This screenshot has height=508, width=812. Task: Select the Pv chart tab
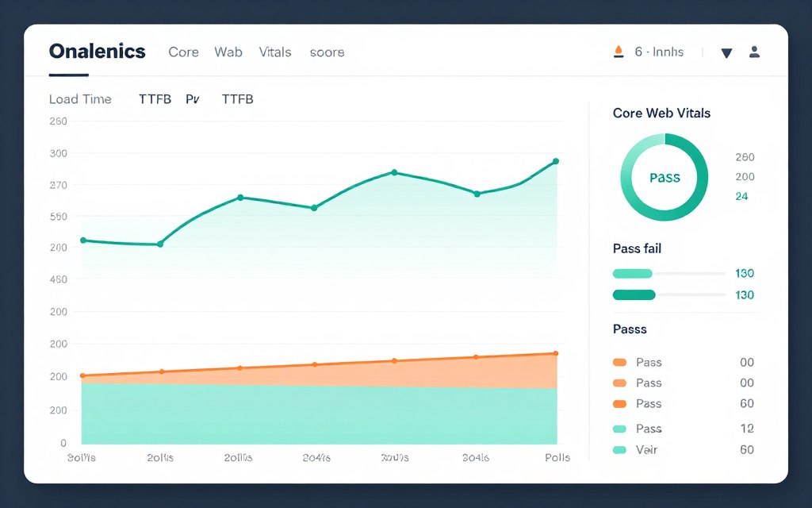193,99
